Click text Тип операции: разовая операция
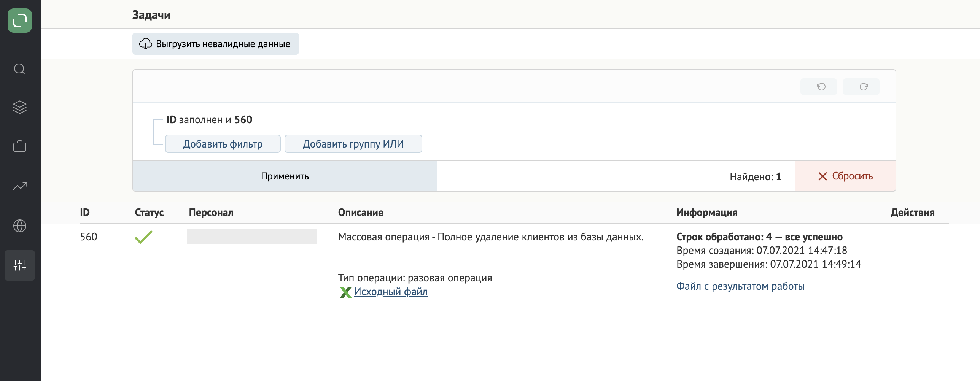980x381 pixels. (415, 278)
